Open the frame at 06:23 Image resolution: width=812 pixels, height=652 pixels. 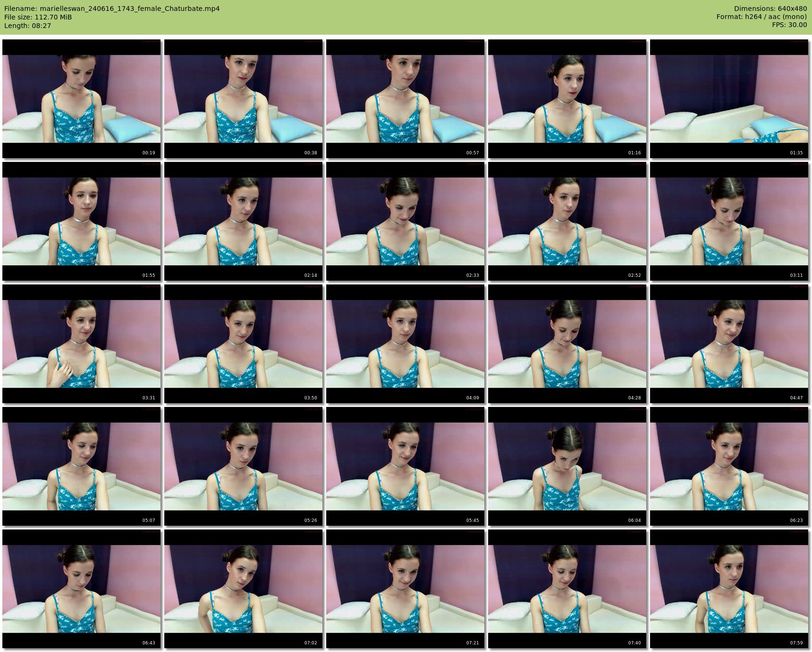[x=729, y=466]
